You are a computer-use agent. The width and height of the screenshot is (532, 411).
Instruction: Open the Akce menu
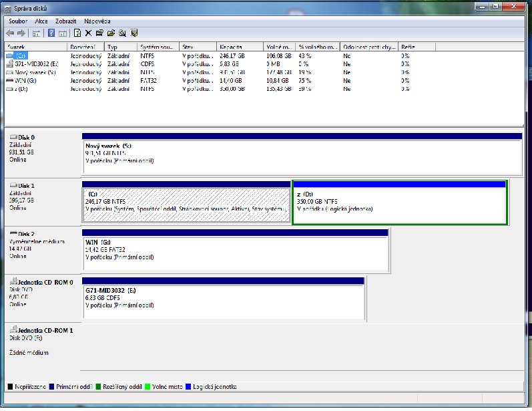point(41,21)
